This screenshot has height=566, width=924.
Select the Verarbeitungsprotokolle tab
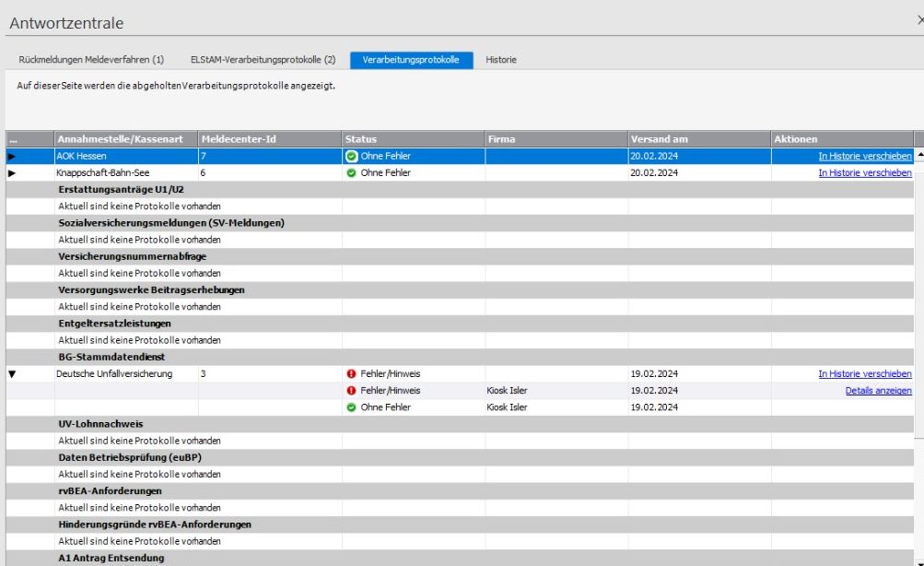411,60
